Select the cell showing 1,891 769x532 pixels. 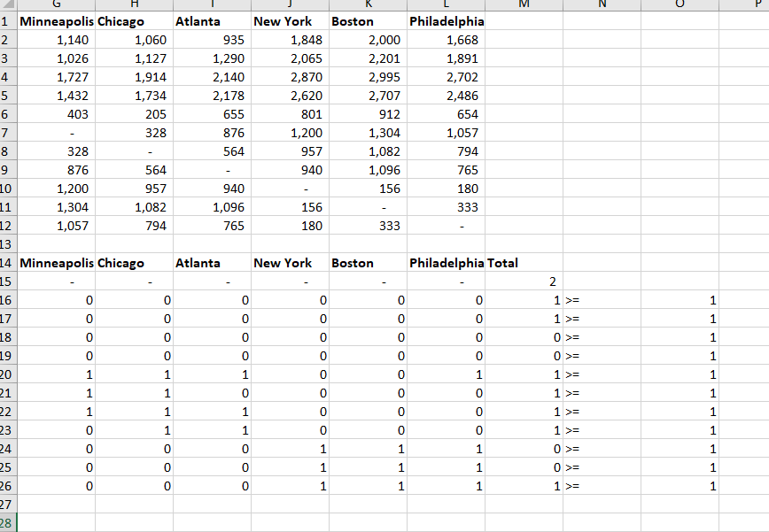coord(446,58)
